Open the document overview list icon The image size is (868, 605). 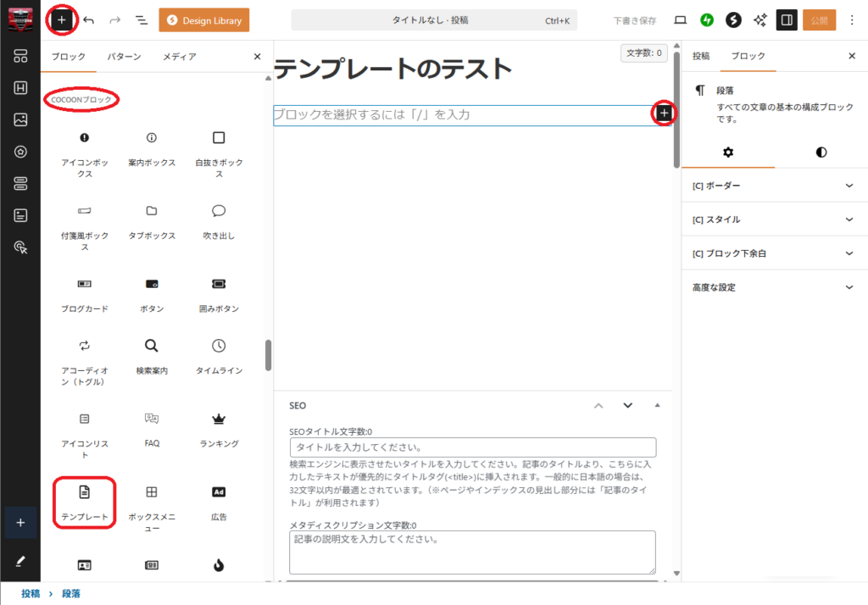pyautogui.click(x=141, y=19)
